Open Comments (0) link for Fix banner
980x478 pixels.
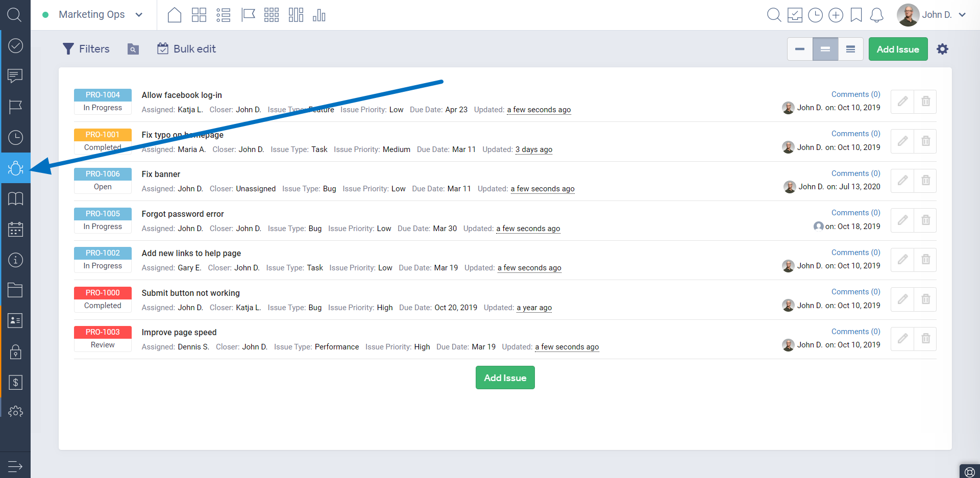855,173
